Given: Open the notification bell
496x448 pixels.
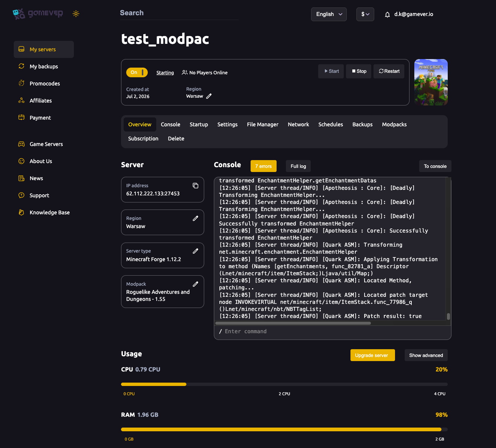Looking at the screenshot, I should [387, 14].
